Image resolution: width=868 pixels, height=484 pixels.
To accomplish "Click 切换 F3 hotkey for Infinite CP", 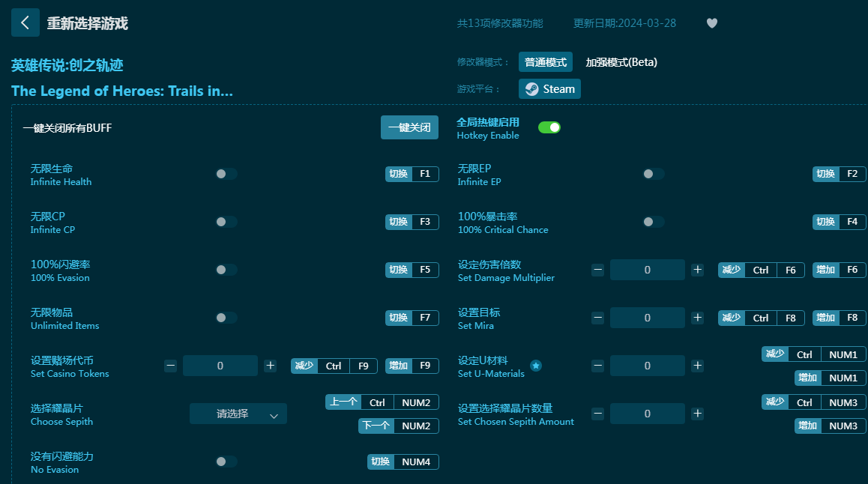I will 412,222.
